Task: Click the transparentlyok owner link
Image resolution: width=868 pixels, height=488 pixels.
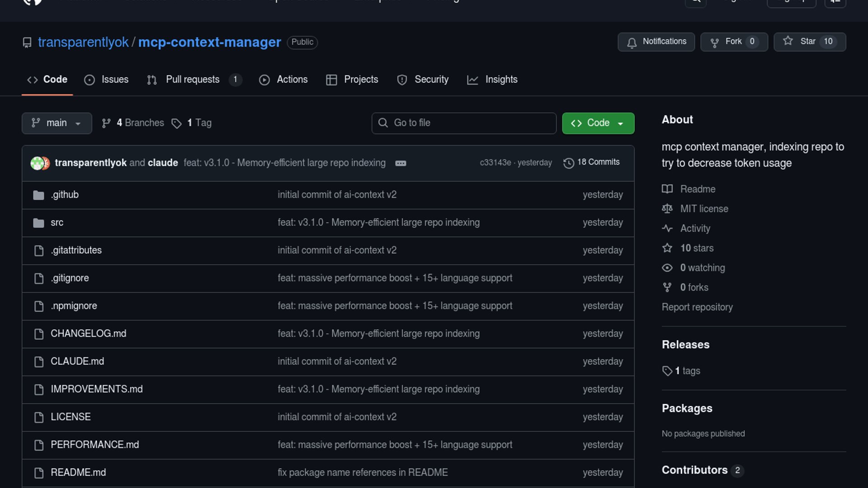Action: tap(83, 42)
